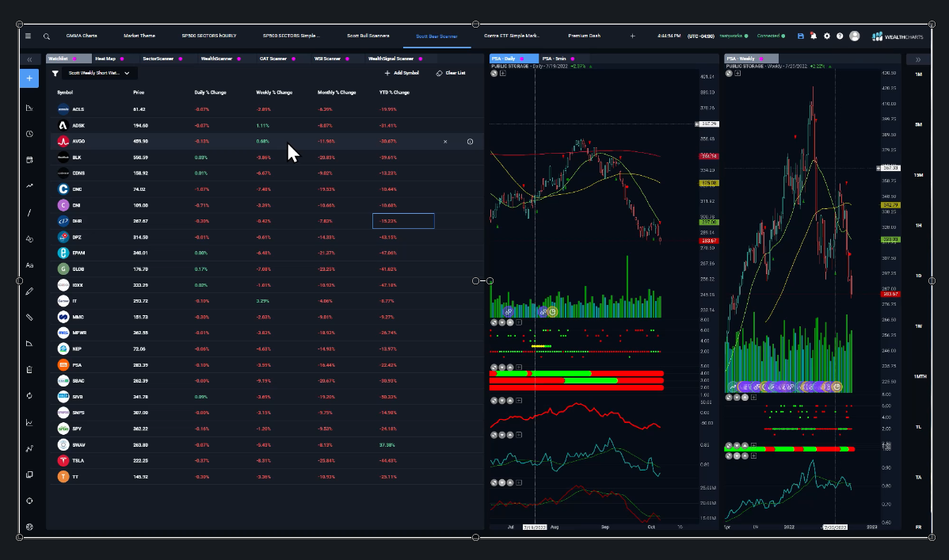The width and height of the screenshot is (949, 560).
Task: Switch to GMMA Charts workspace tab
Action: (82, 36)
